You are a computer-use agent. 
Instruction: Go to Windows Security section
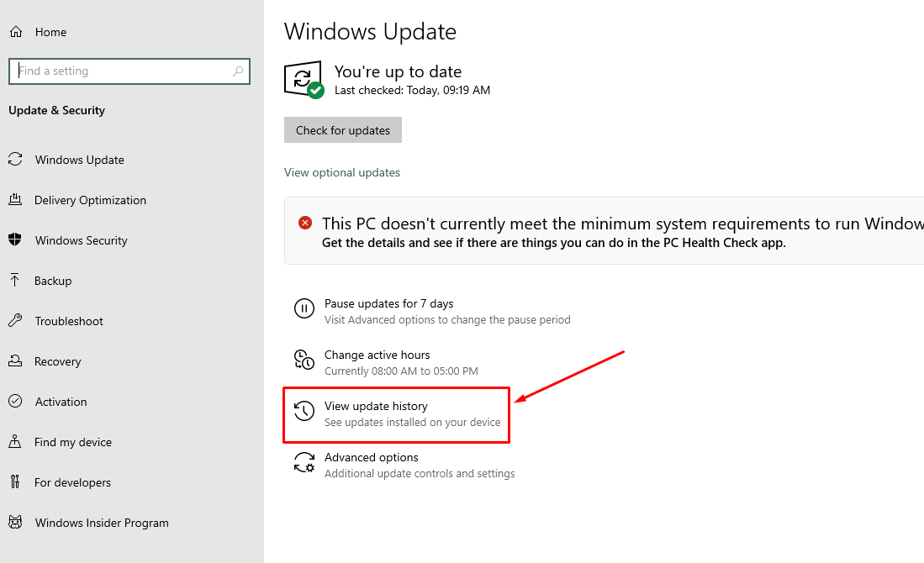[82, 241]
